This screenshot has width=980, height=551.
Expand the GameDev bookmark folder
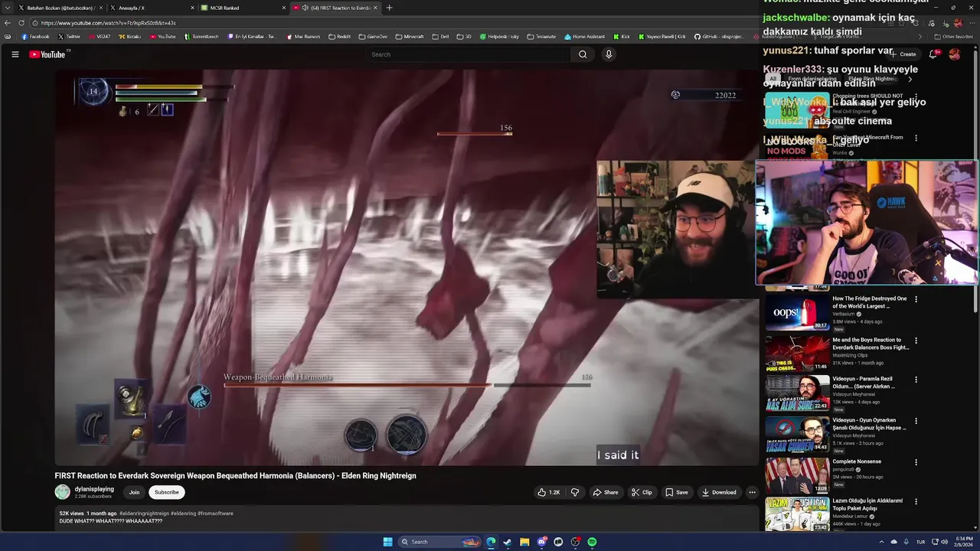coord(372,37)
